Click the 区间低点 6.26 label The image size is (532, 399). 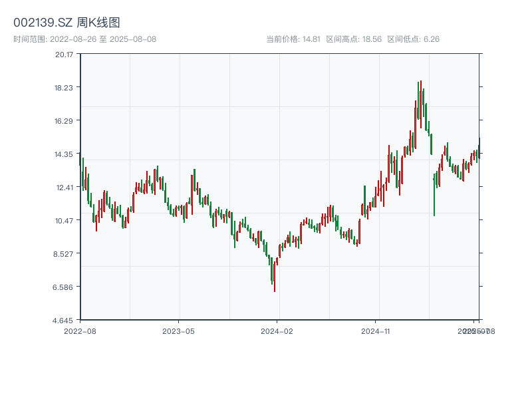[413, 39]
